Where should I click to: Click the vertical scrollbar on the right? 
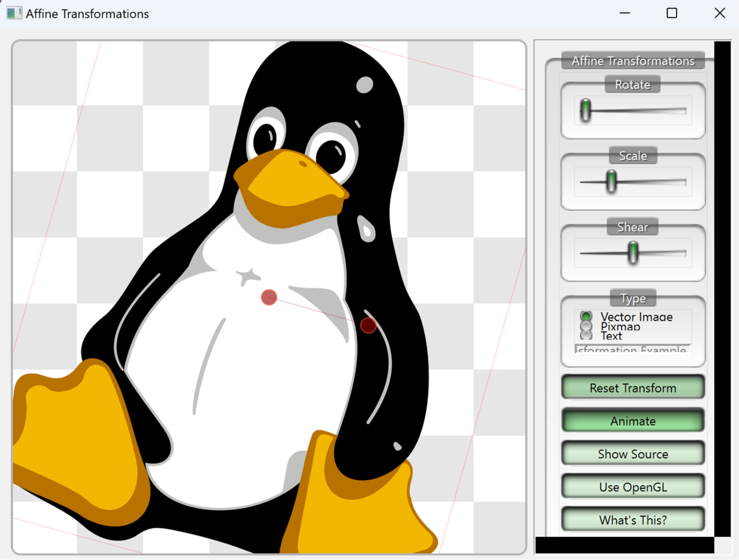721,289
